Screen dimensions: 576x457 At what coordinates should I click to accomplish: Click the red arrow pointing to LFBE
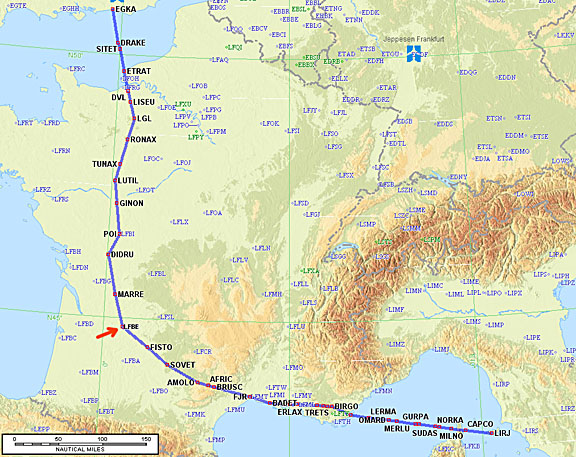click(x=107, y=333)
